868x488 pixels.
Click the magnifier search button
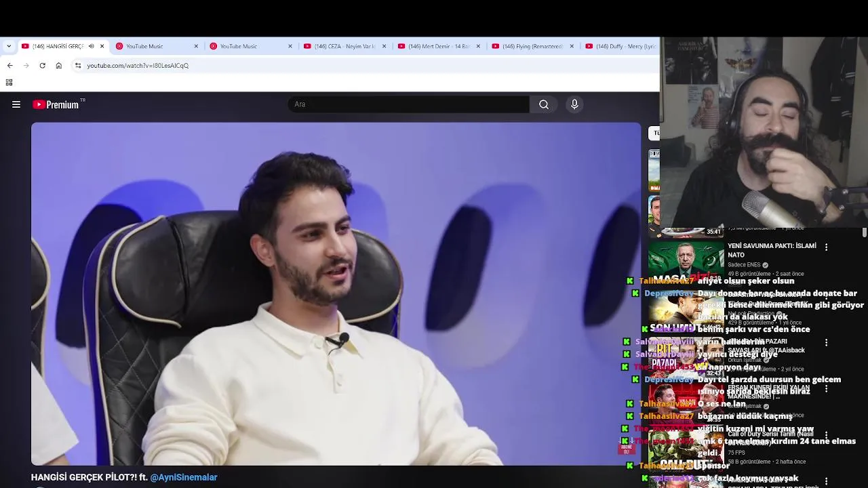click(544, 104)
